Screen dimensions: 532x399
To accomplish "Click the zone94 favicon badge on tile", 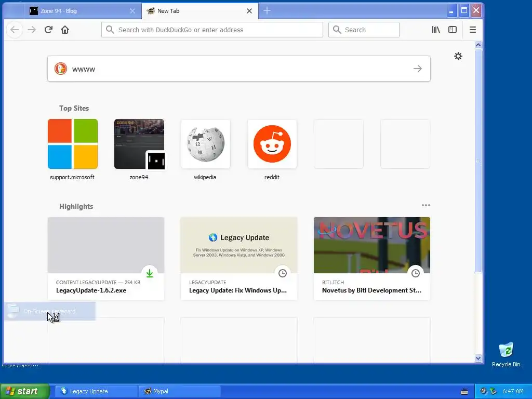I will (x=156, y=161).
